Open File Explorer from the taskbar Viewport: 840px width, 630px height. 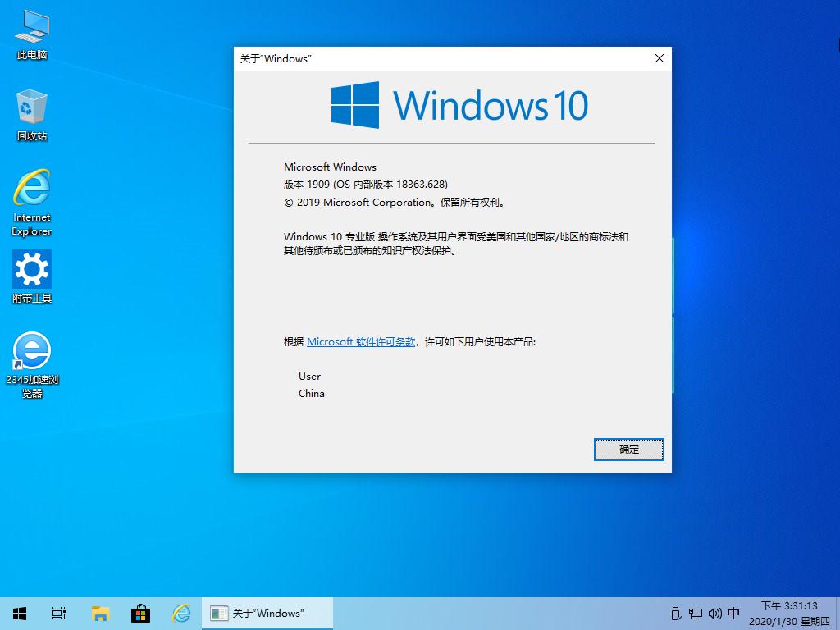click(100, 614)
